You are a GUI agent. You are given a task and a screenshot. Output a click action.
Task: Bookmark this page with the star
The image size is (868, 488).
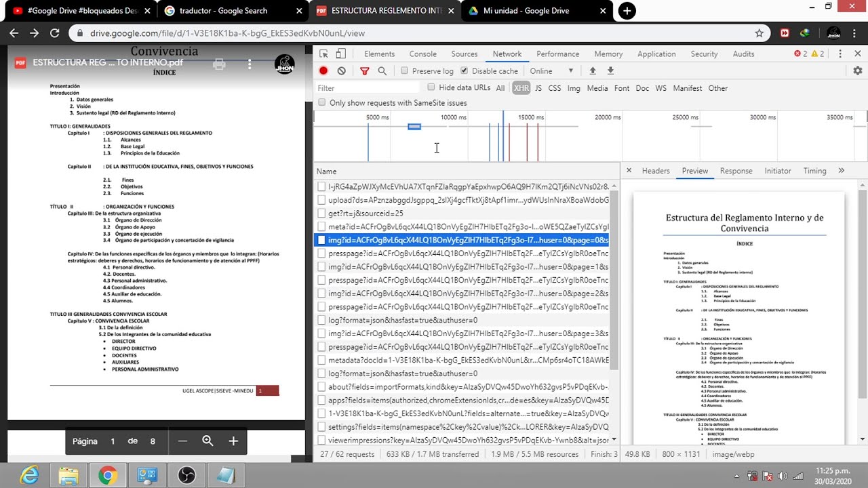coord(759,33)
